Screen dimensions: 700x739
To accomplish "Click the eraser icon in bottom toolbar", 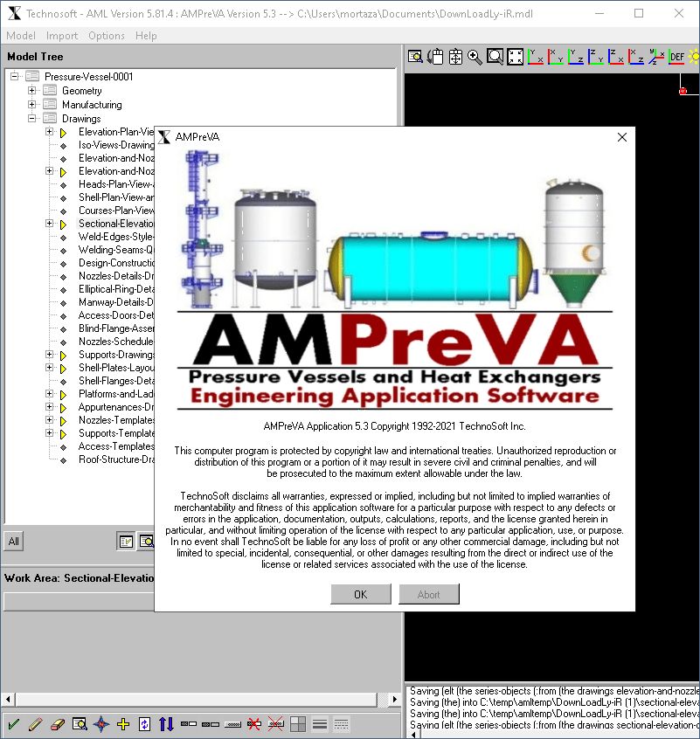I will tap(58, 724).
